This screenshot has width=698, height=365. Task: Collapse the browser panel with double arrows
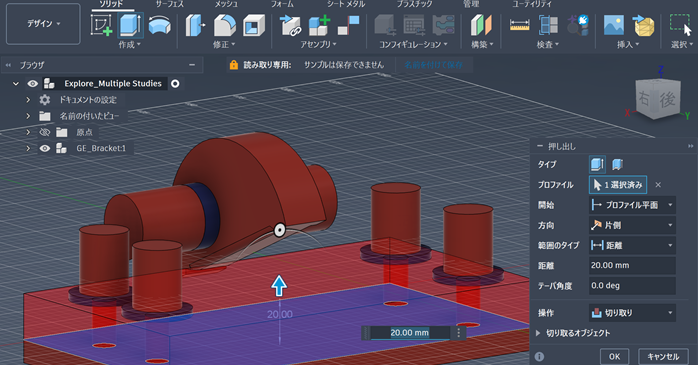[x=8, y=65]
